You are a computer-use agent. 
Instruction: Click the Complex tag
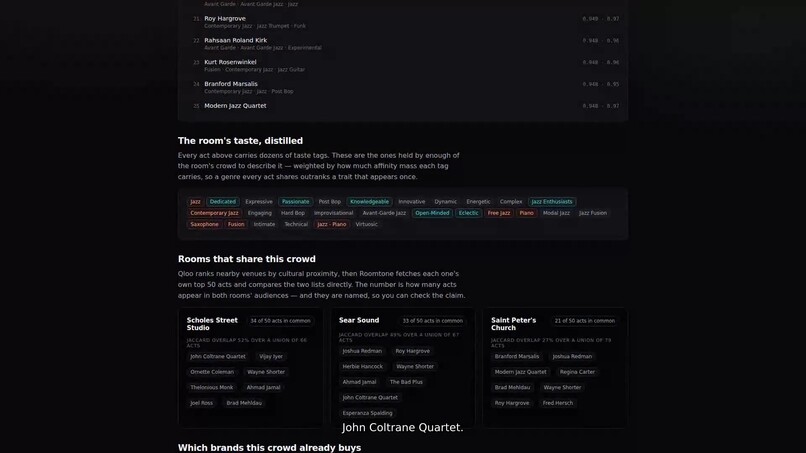pyautogui.click(x=511, y=202)
